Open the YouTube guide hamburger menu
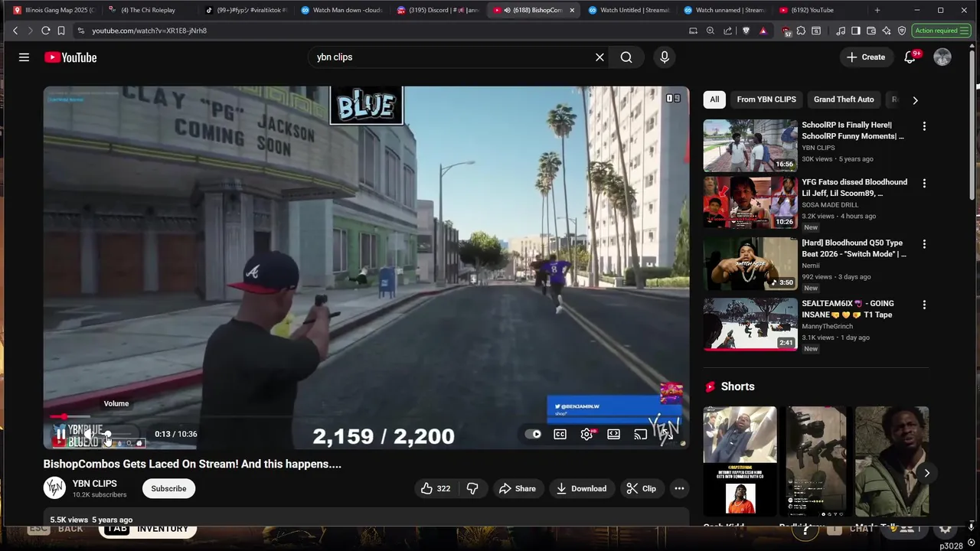The height and width of the screenshot is (551, 980). 24,57
